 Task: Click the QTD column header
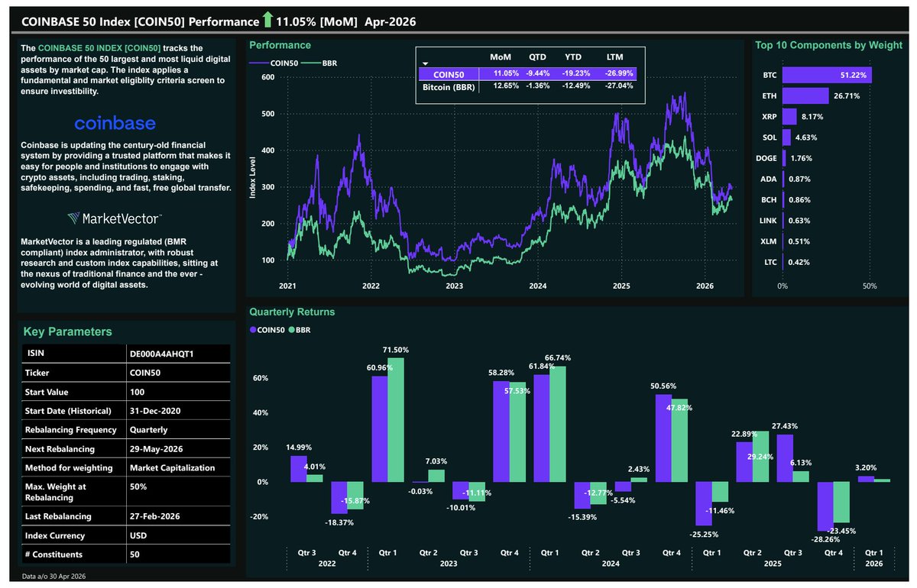537,57
